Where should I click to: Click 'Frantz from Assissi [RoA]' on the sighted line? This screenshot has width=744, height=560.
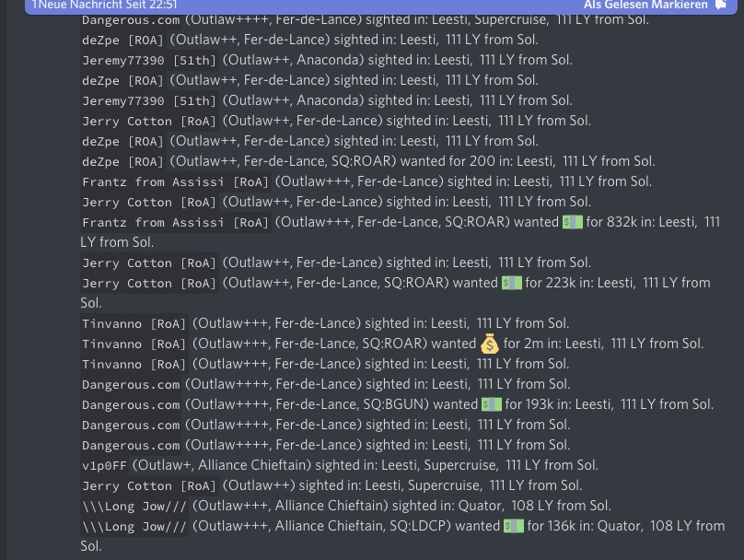click(176, 181)
